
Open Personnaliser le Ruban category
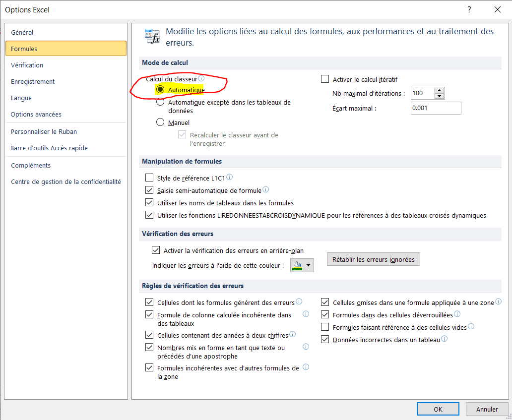[66, 131]
